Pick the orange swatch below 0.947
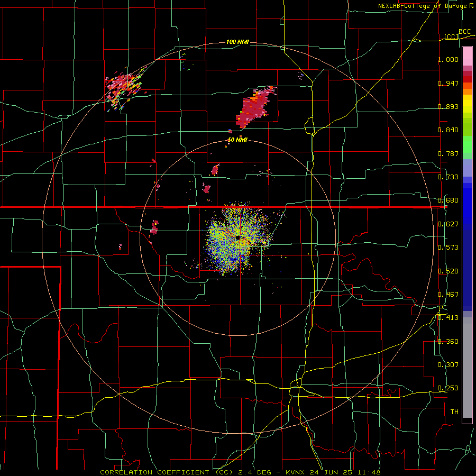 [x=467, y=91]
